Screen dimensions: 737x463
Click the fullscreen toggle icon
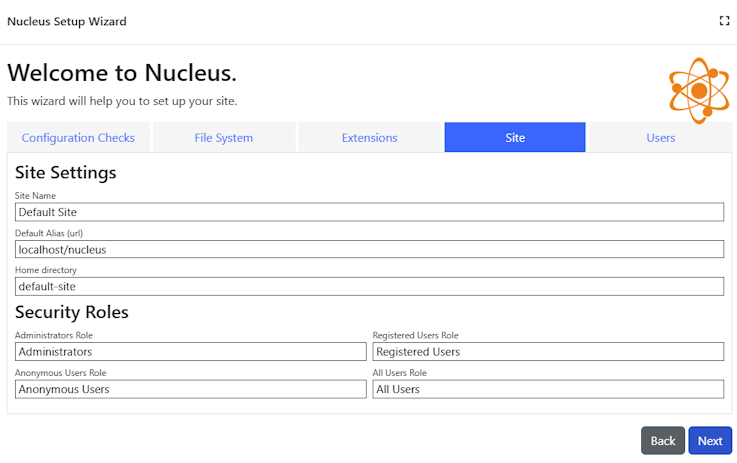[x=724, y=21]
